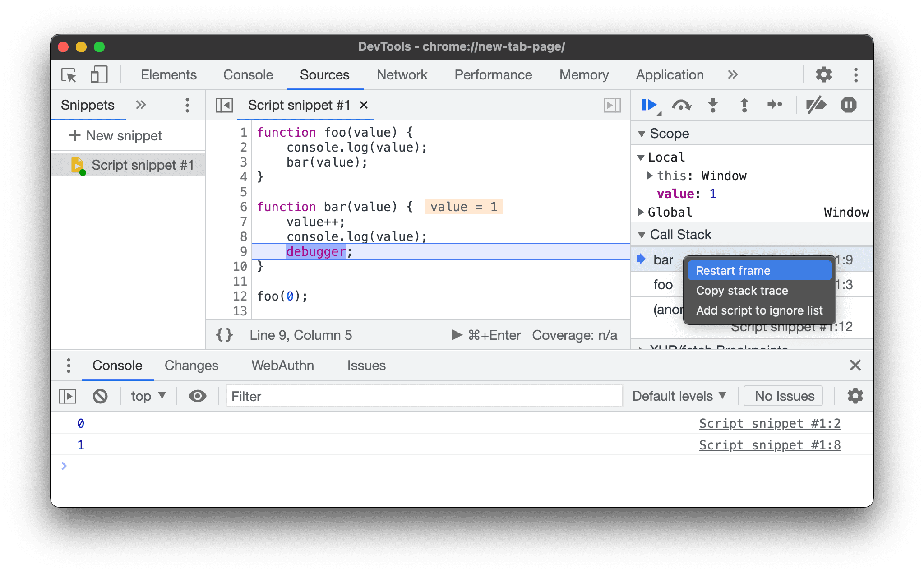Click the Deactivate breakpoints icon
Screen dimensions: 924x574
pos(818,106)
